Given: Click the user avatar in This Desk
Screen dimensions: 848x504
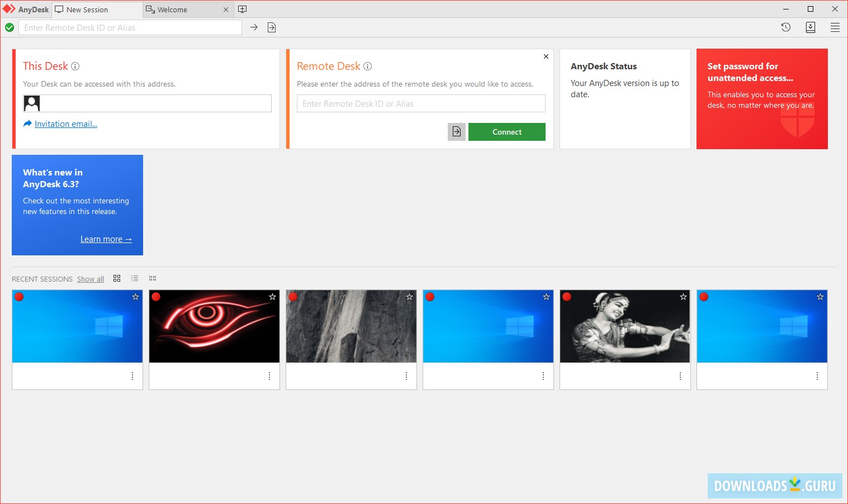Looking at the screenshot, I should pos(32,103).
